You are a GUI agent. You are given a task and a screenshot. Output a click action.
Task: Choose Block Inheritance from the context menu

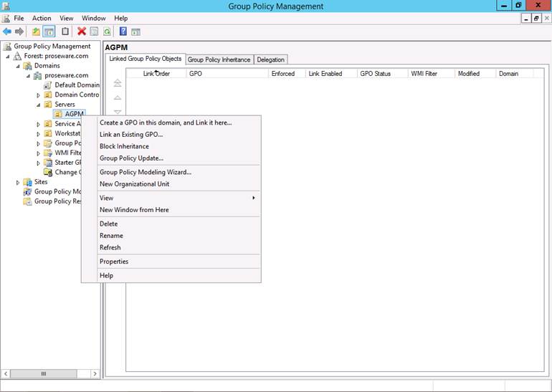pos(124,146)
